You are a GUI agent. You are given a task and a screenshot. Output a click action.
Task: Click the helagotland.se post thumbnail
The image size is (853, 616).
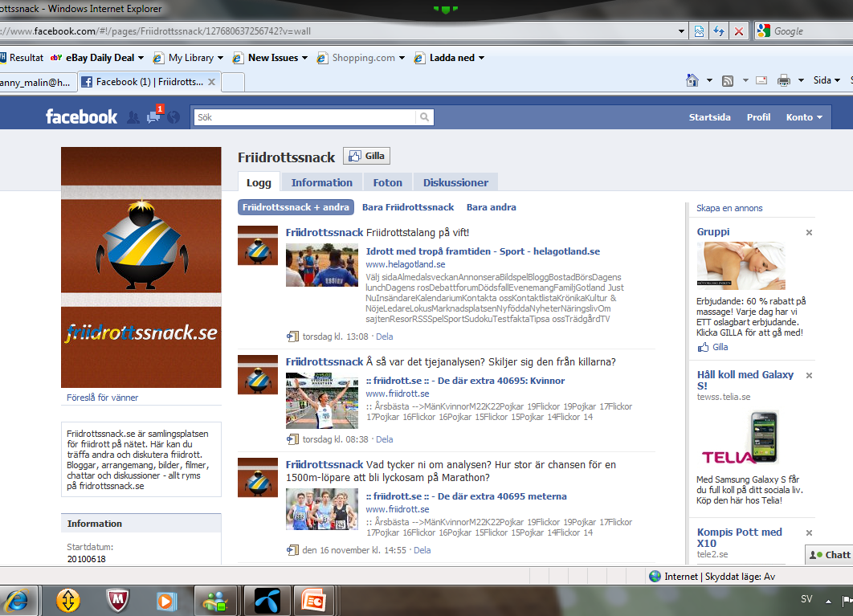(x=322, y=266)
